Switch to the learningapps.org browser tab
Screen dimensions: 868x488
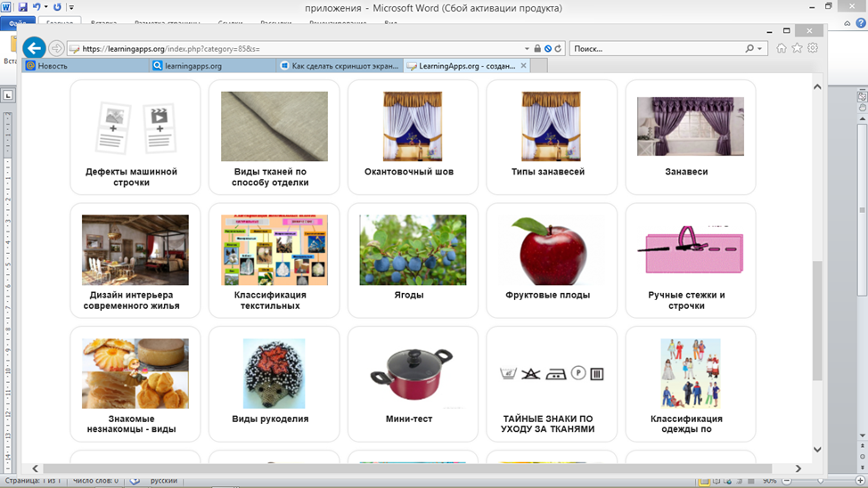(x=213, y=66)
